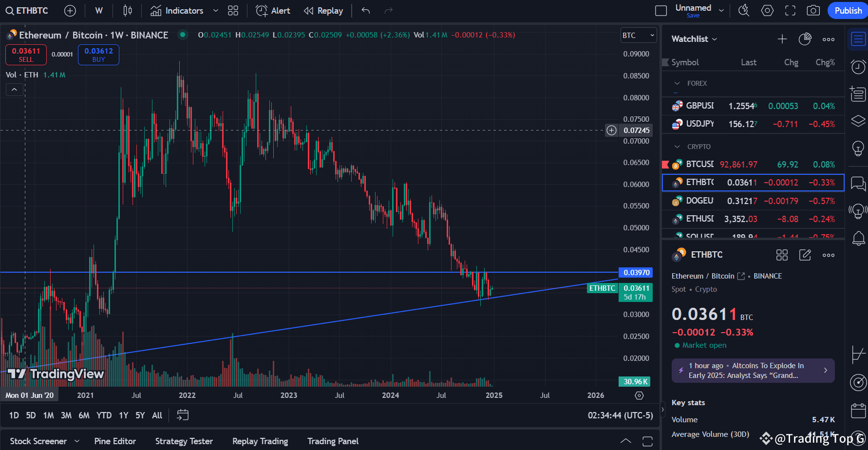868x450 pixels.
Task: Open the BTC currency unit dropdown
Action: click(x=638, y=35)
